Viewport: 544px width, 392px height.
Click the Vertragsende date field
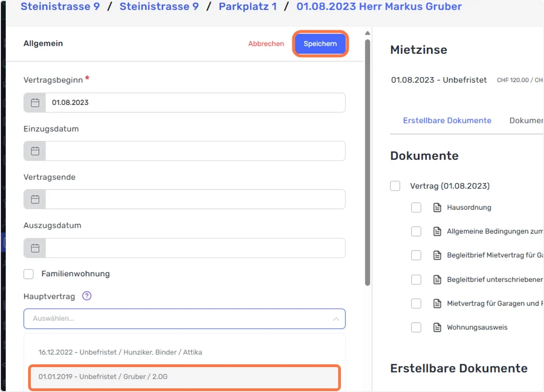[195, 199]
